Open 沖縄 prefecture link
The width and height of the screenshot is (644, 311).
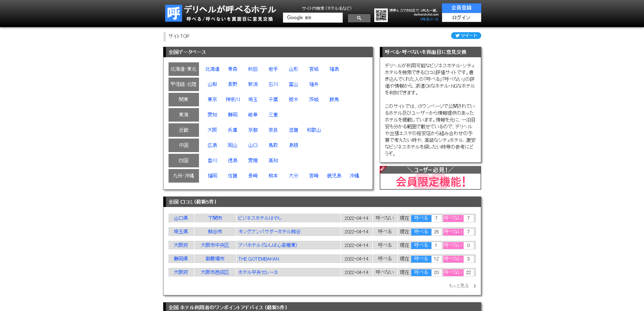pos(354,176)
